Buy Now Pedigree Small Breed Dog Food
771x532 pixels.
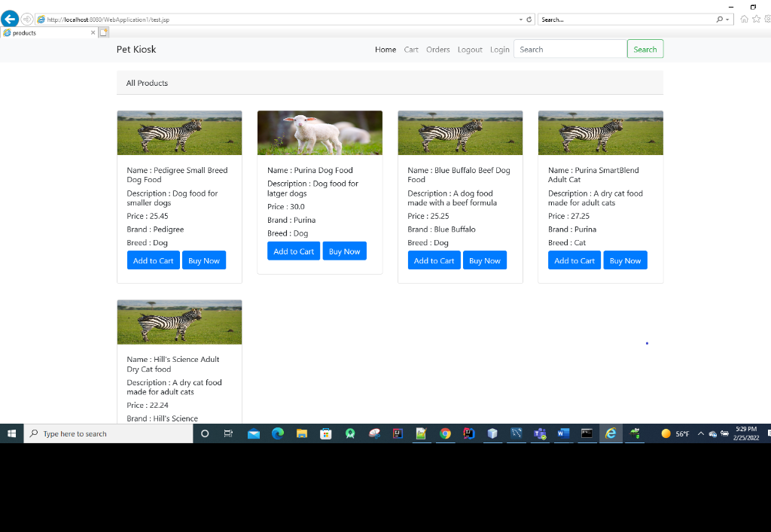coord(204,260)
